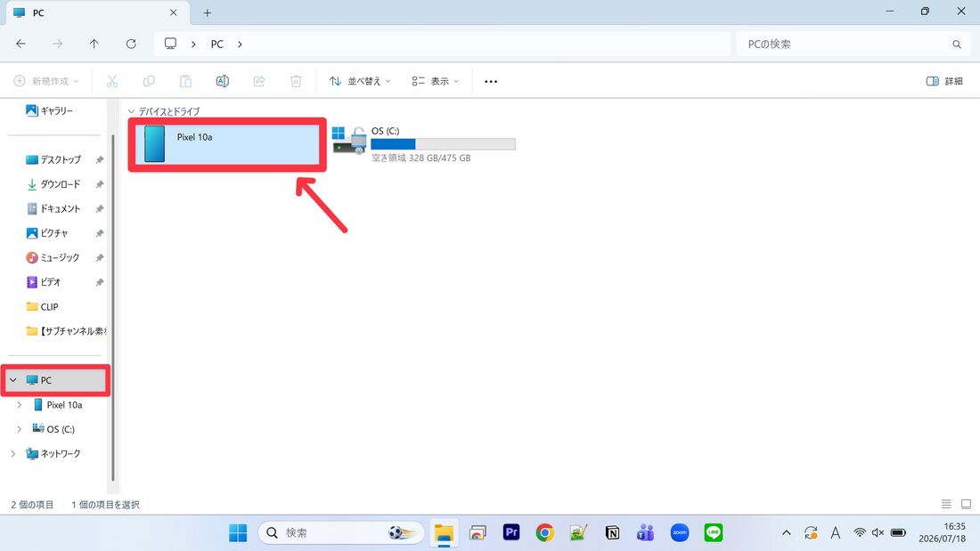Click the PC breadcrumb in address bar
Image resolution: width=980 pixels, height=551 pixels.
[216, 45]
